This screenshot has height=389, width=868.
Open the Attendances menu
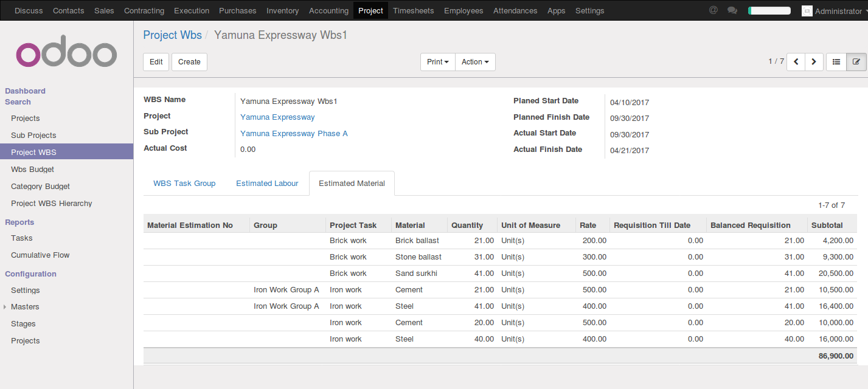pos(515,10)
